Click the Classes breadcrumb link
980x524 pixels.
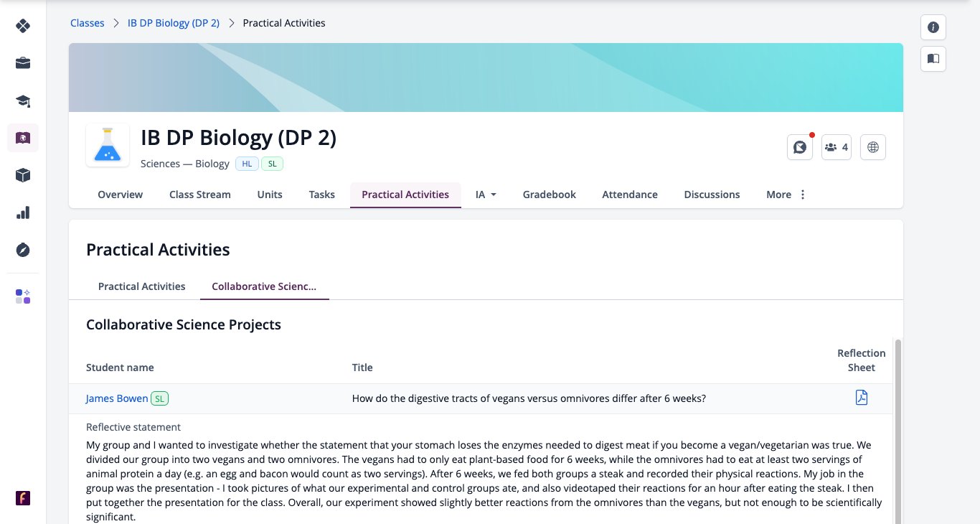pos(88,23)
